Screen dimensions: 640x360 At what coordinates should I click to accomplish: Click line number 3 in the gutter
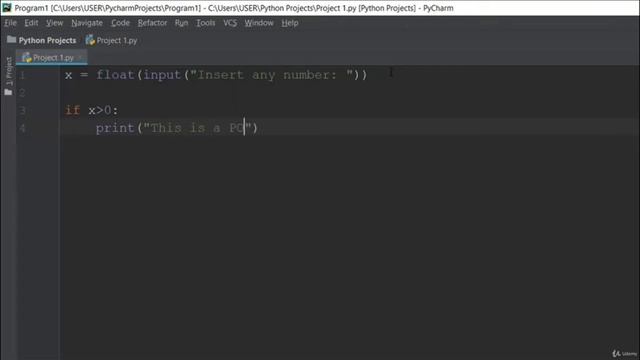pos(22,111)
